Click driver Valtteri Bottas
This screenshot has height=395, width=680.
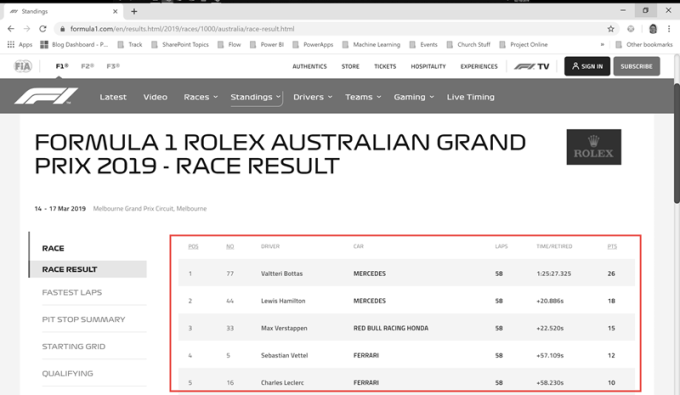[282, 274]
